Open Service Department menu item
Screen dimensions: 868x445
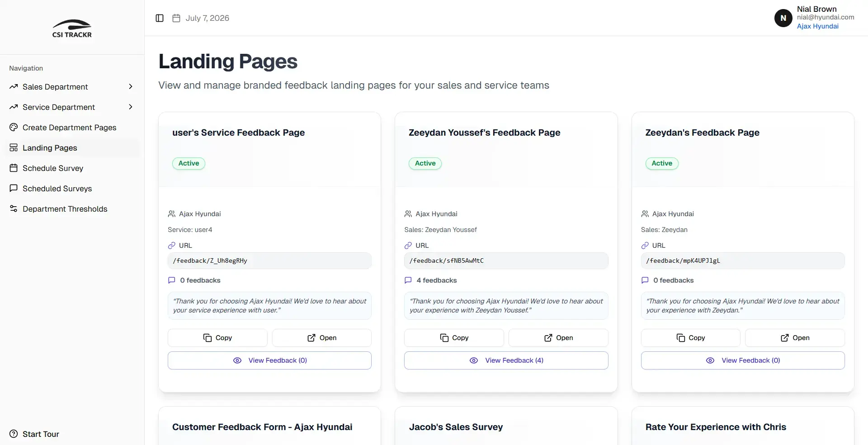[72, 107]
